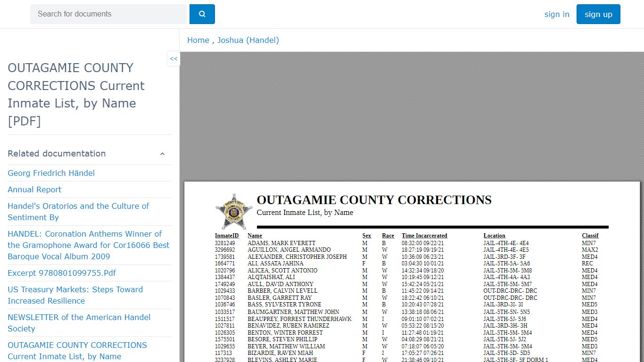Click the sign up button
The image size is (644, 362).
pos(598,14)
